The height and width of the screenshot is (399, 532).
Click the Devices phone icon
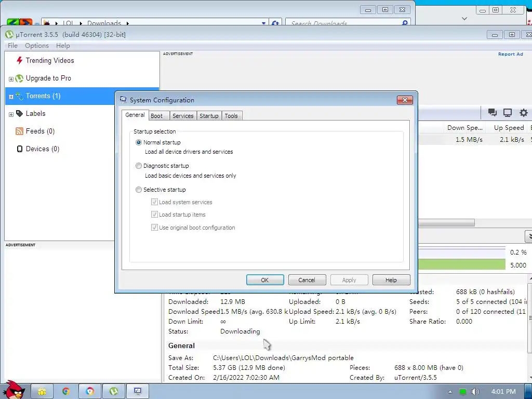20,149
